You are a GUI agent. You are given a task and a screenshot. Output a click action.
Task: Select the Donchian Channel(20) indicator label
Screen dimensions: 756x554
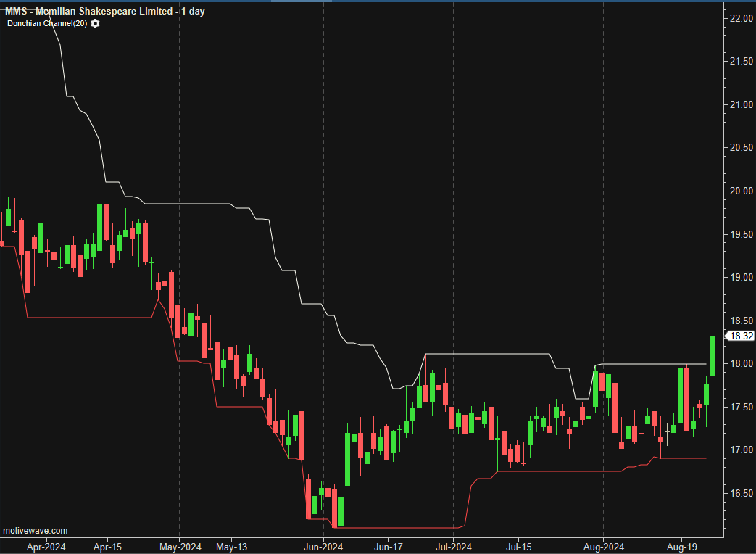tap(47, 24)
